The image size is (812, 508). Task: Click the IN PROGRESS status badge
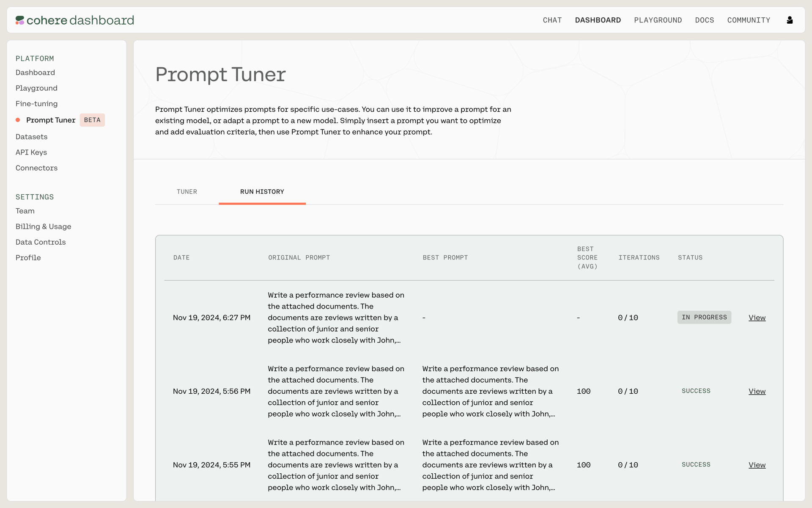pyautogui.click(x=704, y=317)
